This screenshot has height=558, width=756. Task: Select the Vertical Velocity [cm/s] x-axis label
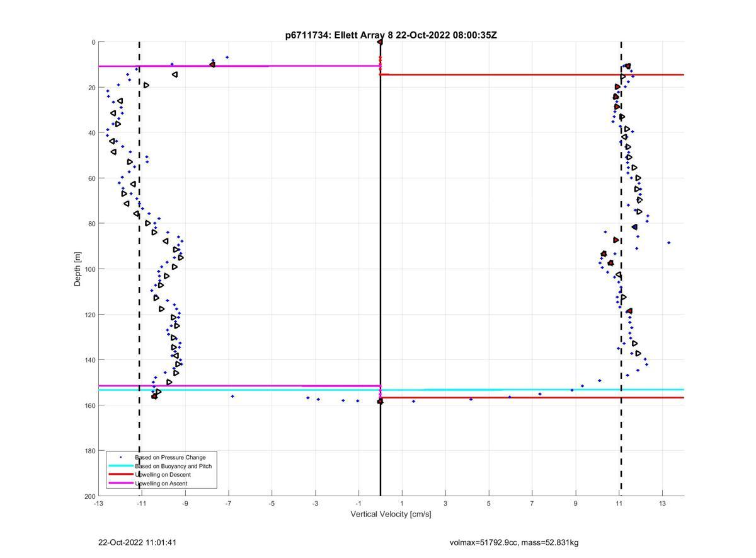click(x=391, y=514)
